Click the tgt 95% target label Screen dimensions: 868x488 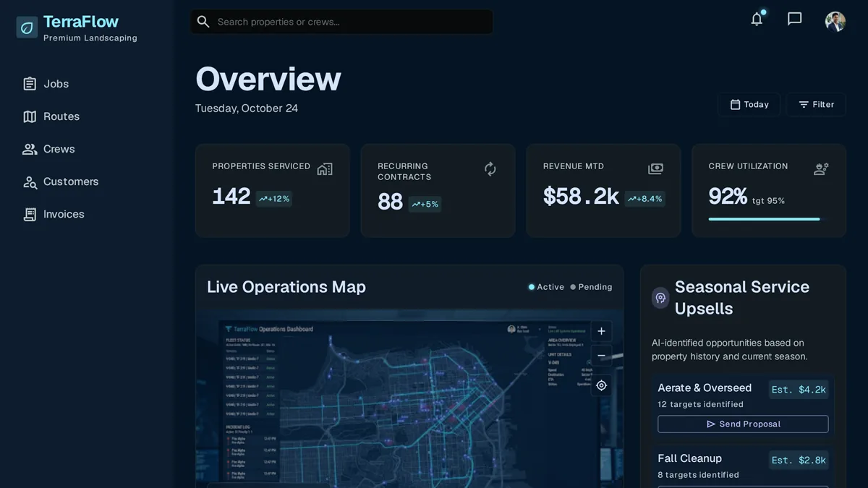[768, 201]
